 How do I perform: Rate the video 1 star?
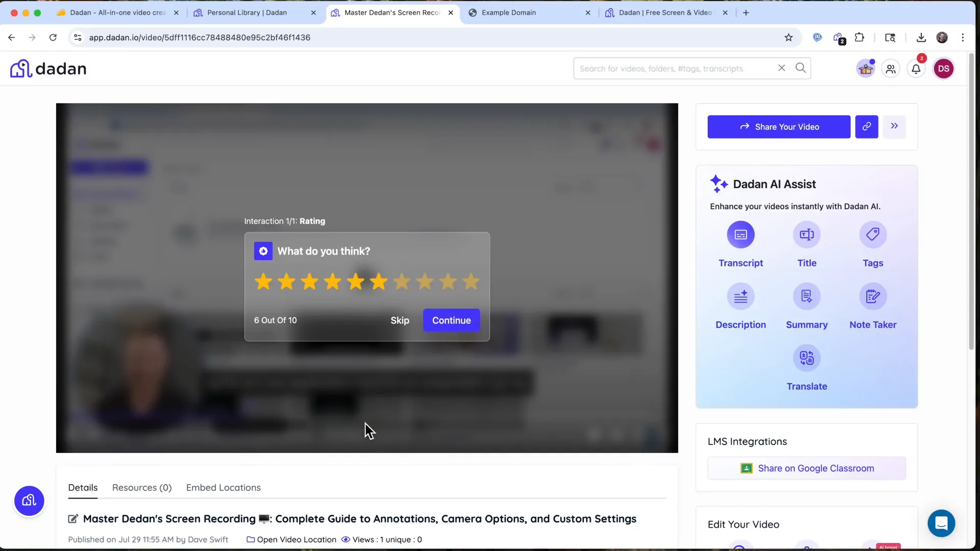(263, 281)
